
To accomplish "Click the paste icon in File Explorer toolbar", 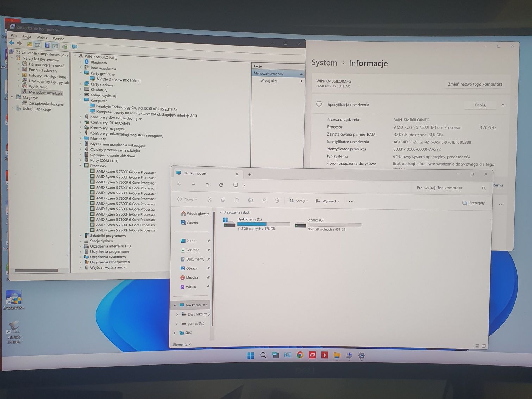I will (x=237, y=200).
